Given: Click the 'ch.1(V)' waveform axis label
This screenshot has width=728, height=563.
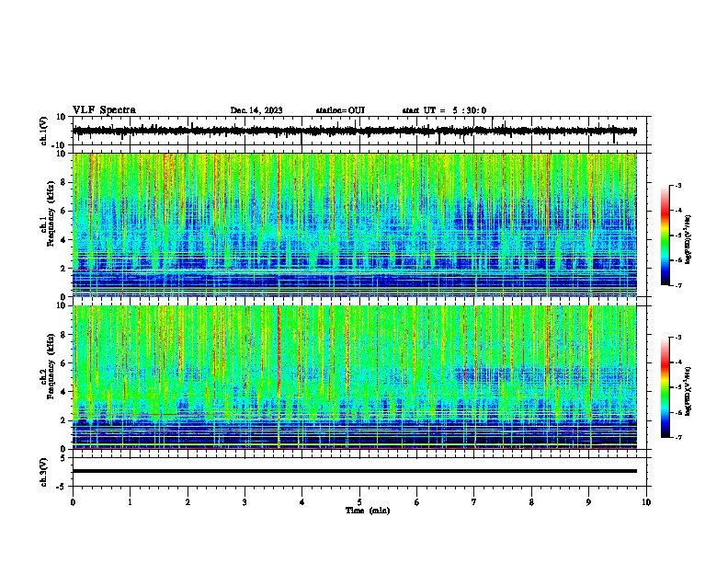Looking at the screenshot, I should [44, 131].
